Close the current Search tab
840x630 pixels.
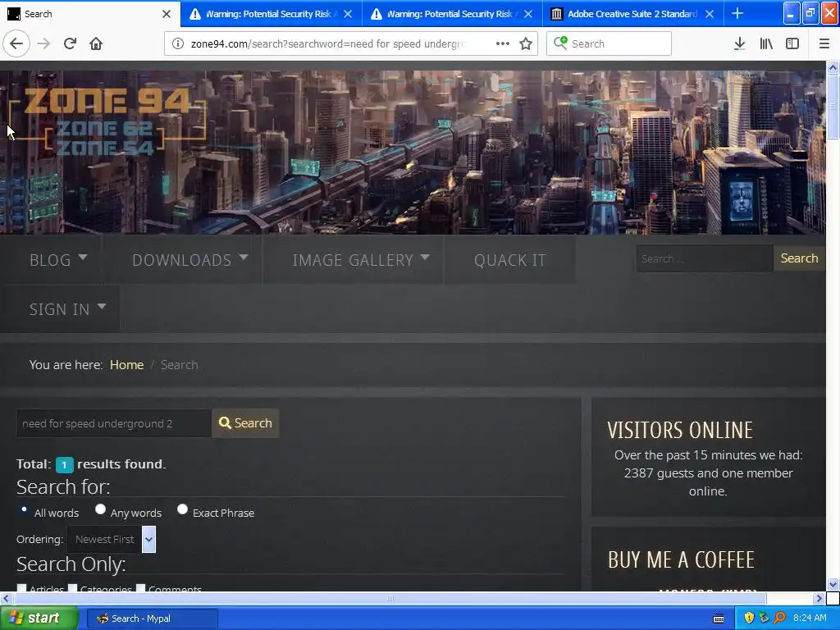pos(167,14)
